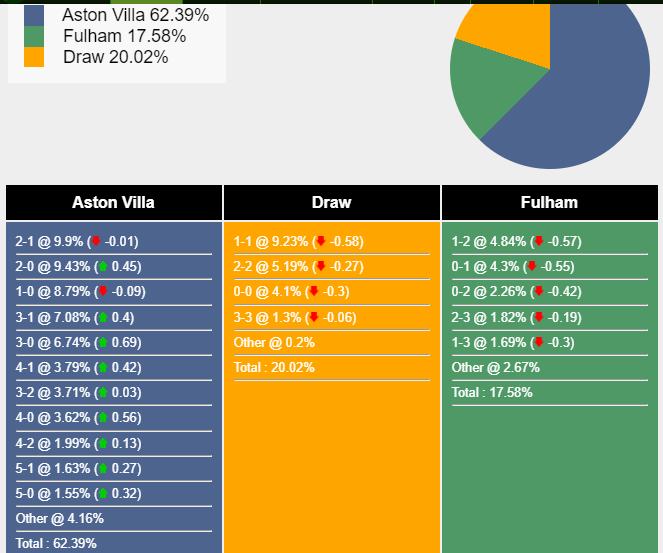
Task: Click the Aston Villa 62.39% legend label
Action: (x=135, y=15)
